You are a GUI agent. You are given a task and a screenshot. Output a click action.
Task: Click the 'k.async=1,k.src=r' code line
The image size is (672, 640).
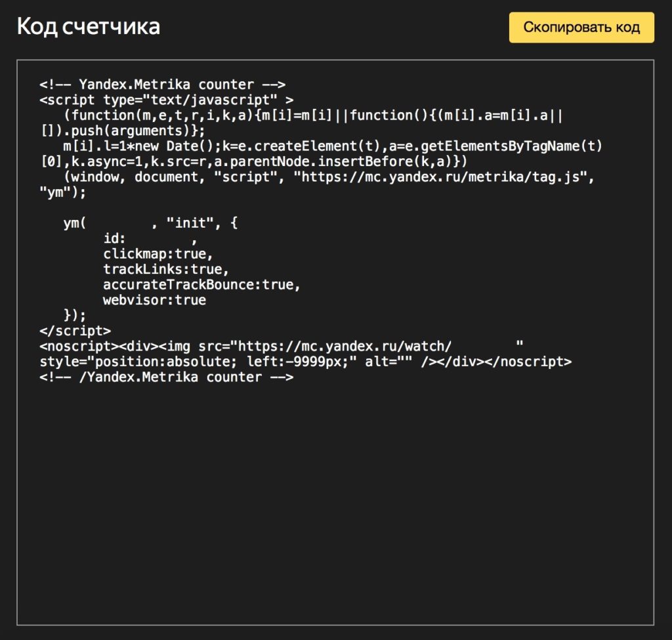point(253,161)
